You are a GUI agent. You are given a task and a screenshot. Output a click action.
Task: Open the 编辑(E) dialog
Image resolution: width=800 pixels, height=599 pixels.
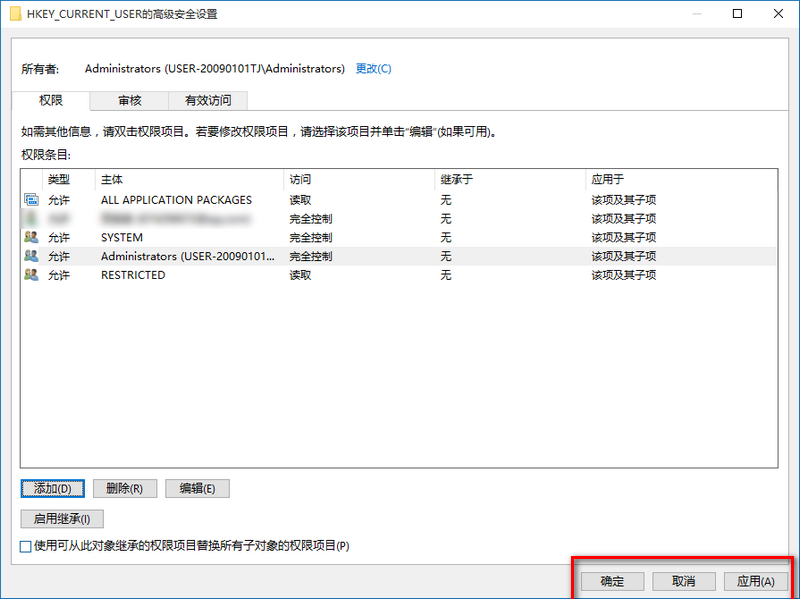tap(197, 488)
